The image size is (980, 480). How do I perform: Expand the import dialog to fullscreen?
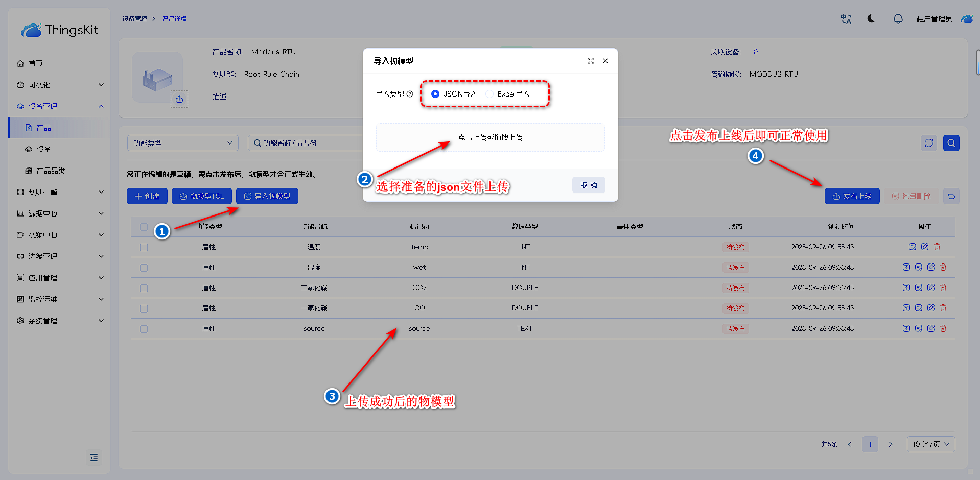click(591, 61)
